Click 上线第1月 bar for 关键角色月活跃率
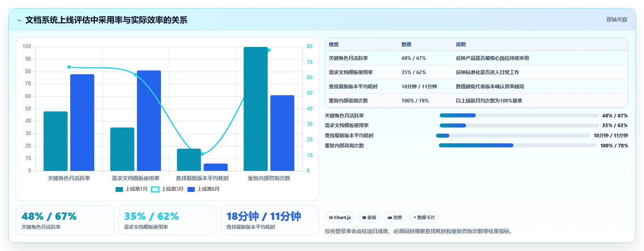 (56, 141)
